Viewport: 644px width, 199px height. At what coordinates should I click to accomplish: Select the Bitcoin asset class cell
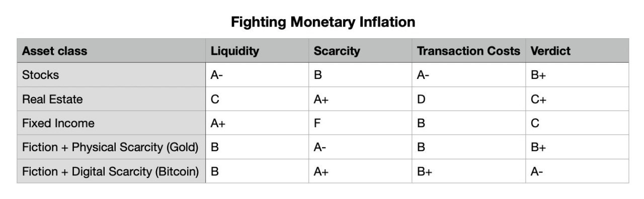(x=111, y=171)
